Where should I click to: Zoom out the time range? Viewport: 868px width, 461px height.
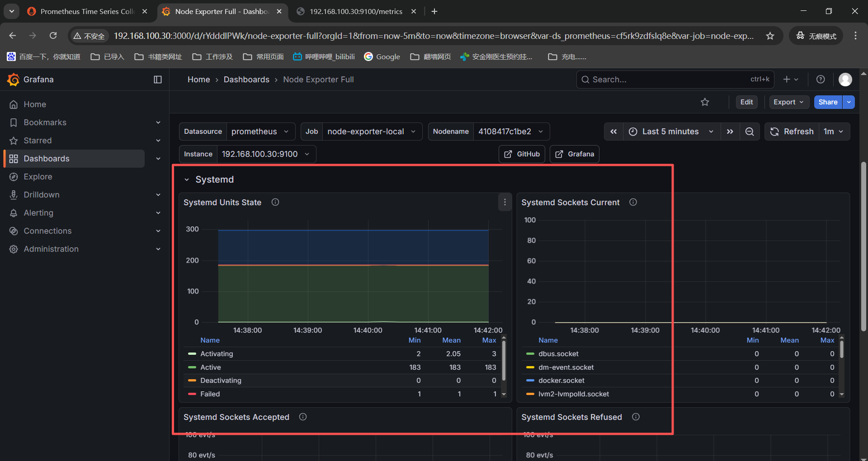click(x=750, y=132)
